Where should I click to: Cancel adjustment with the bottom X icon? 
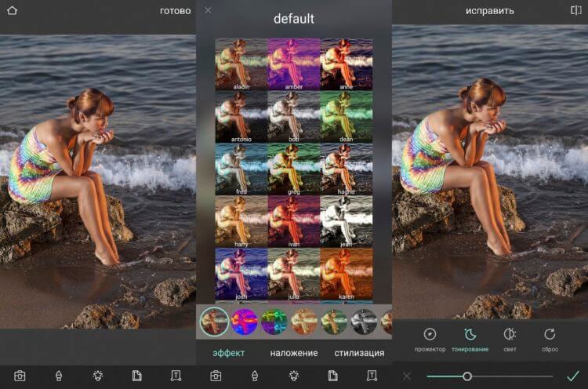(x=407, y=376)
